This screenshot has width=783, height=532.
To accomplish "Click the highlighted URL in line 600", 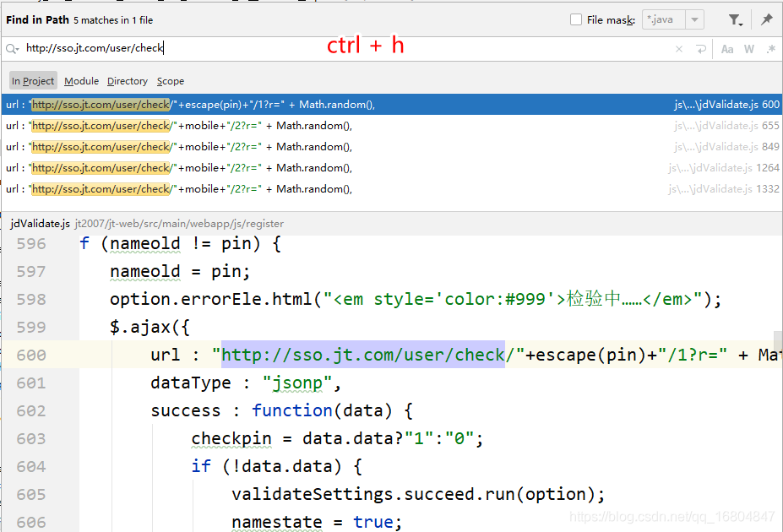I will [363, 355].
